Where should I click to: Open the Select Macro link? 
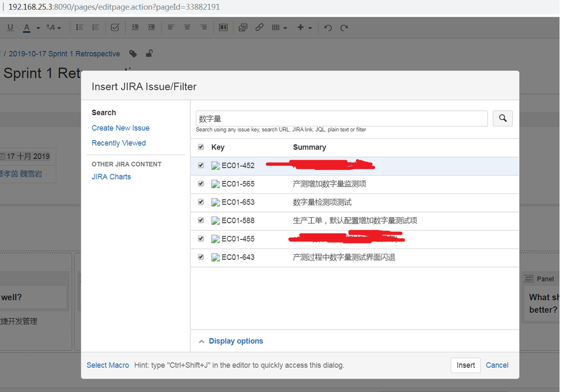pyautogui.click(x=107, y=365)
